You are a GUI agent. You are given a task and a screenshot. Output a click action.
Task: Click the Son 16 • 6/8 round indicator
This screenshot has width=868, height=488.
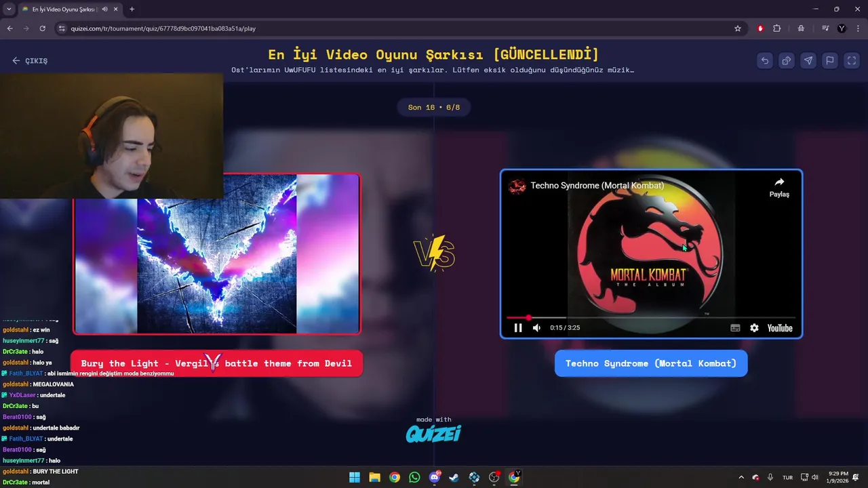(x=433, y=107)
